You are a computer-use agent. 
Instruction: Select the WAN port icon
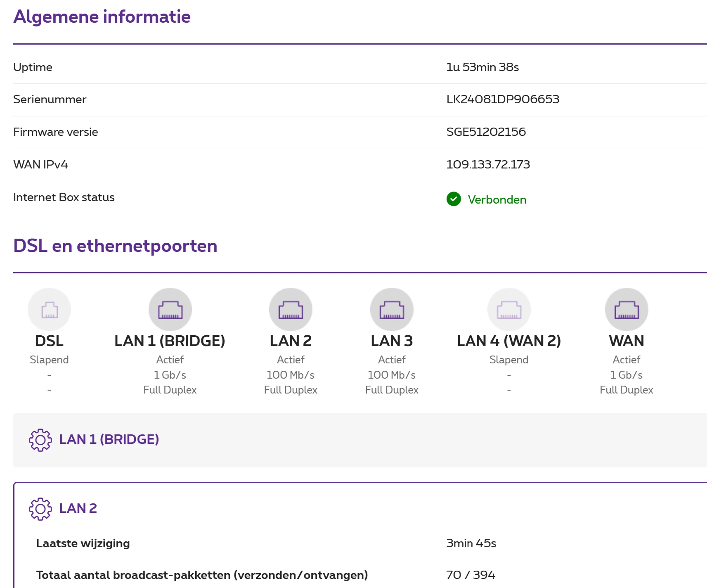[627, 309]
